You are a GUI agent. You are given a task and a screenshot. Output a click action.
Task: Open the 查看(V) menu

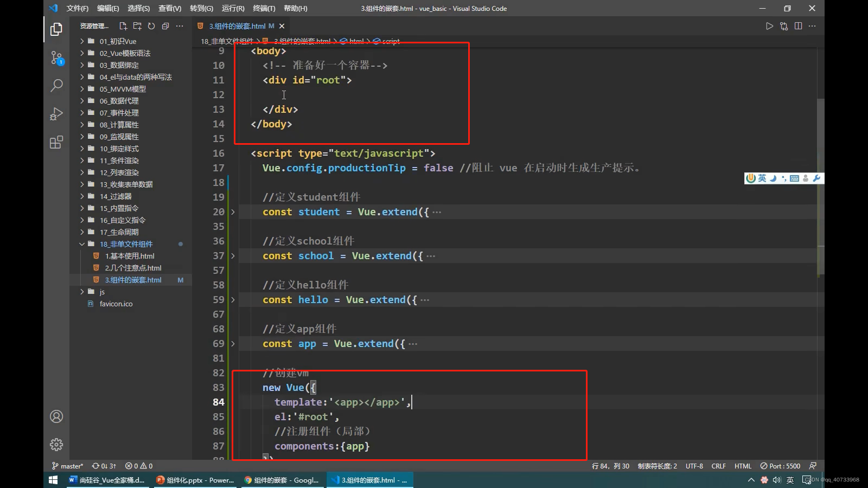tap(170, 8)
